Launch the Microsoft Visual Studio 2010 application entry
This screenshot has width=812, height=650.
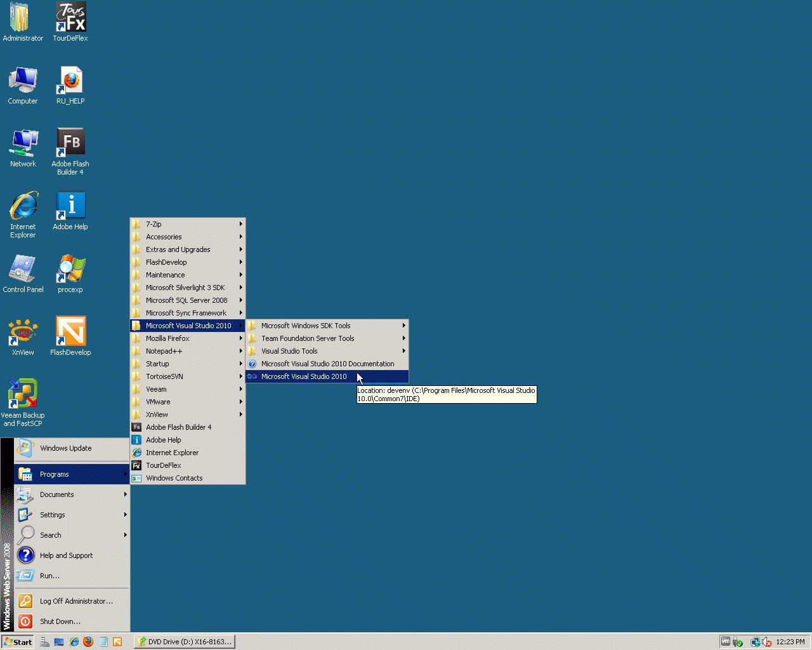[327, 376]
